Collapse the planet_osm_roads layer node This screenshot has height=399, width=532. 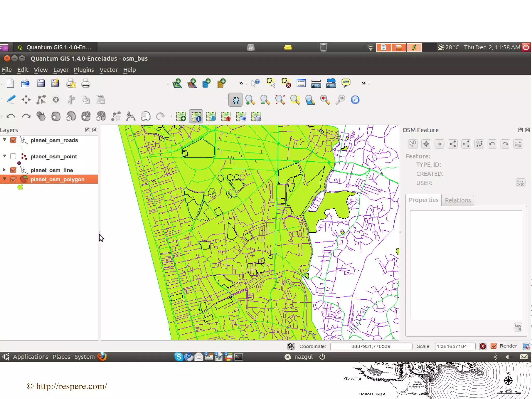pyautogui.click(x=4, y=140)
